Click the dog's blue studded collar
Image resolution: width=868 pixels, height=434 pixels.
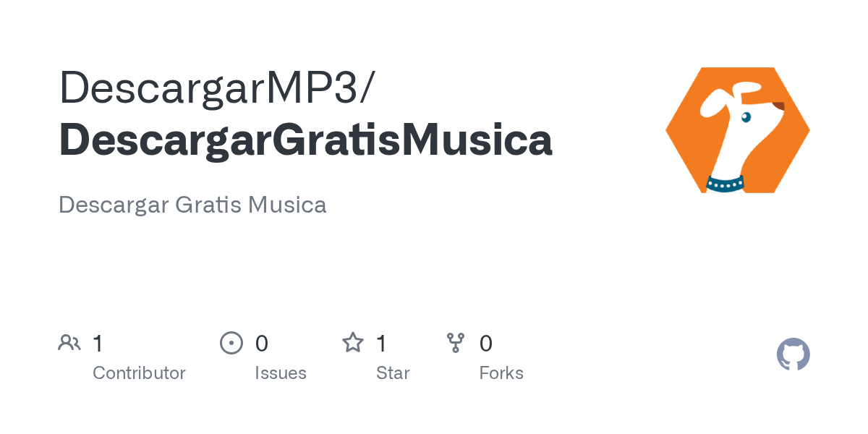[x=725, y=184]
